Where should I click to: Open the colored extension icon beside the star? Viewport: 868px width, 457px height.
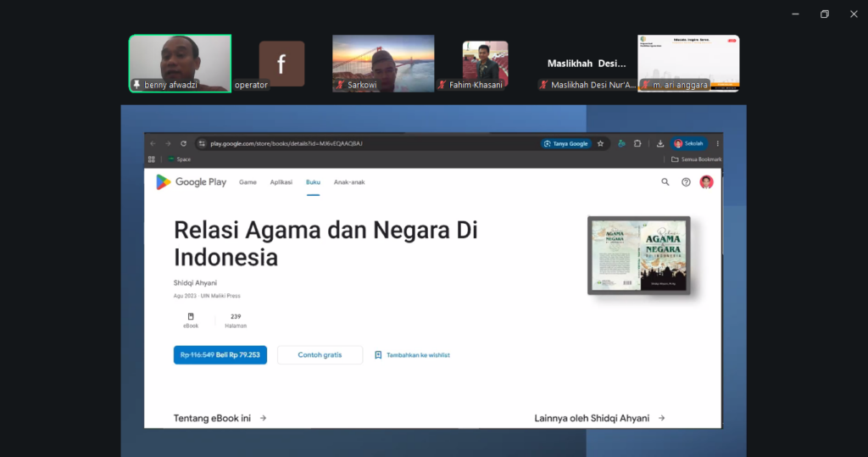point(621,143)
